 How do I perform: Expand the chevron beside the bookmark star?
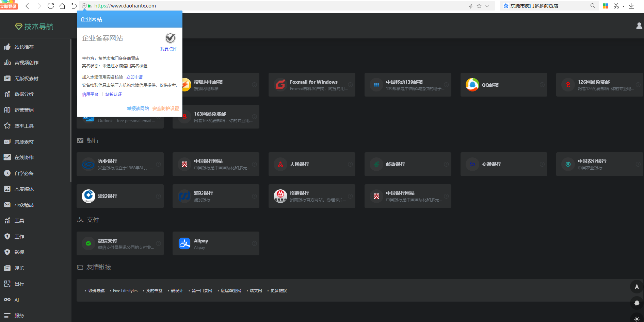(487, 6)
